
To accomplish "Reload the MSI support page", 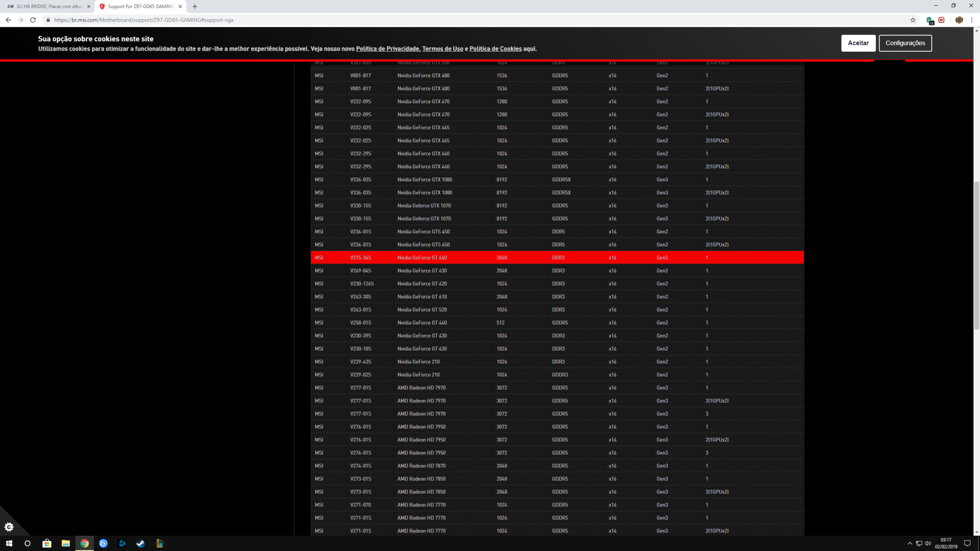I will pyautogui.click(x=33, y=20).
